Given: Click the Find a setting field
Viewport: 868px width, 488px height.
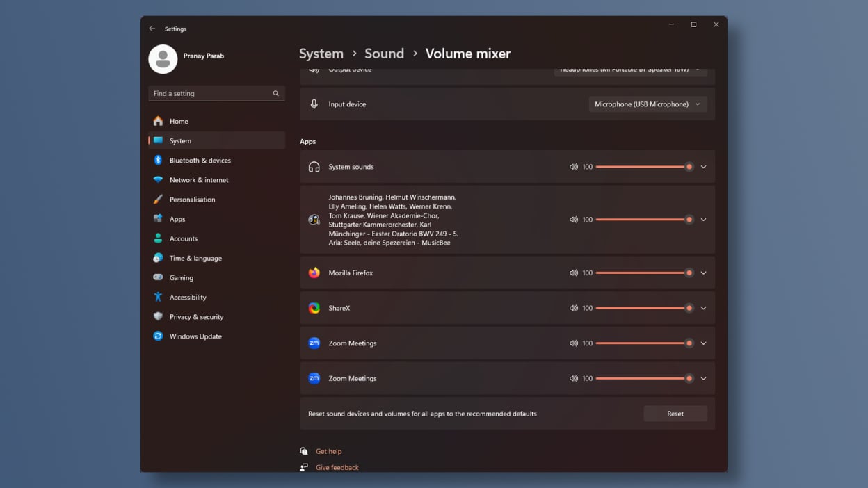Looking at the screenshot, I should point(210,93).
